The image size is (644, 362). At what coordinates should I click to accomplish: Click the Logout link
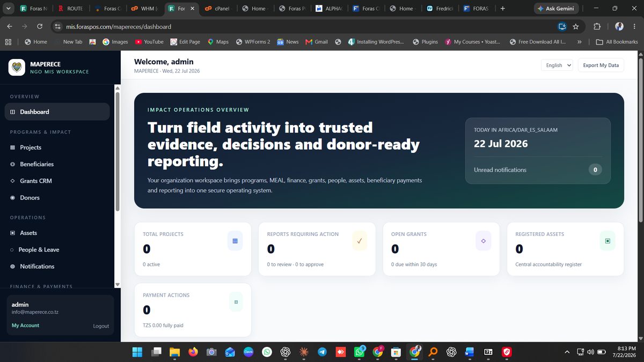pos(101,326)
